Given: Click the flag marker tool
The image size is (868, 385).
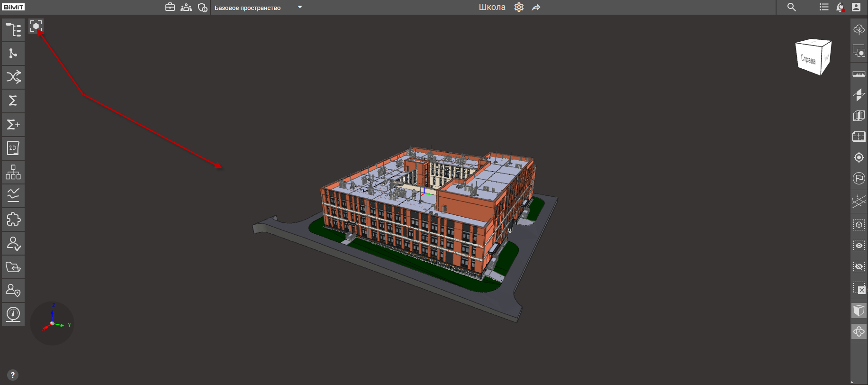Looking at the screenshot, I should click(x=859, y=178).
